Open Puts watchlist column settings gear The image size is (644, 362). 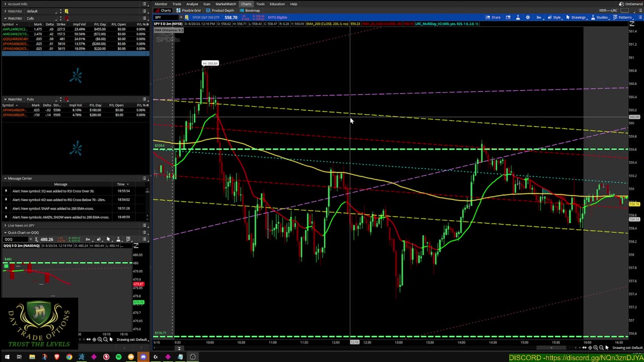(146, 105)
